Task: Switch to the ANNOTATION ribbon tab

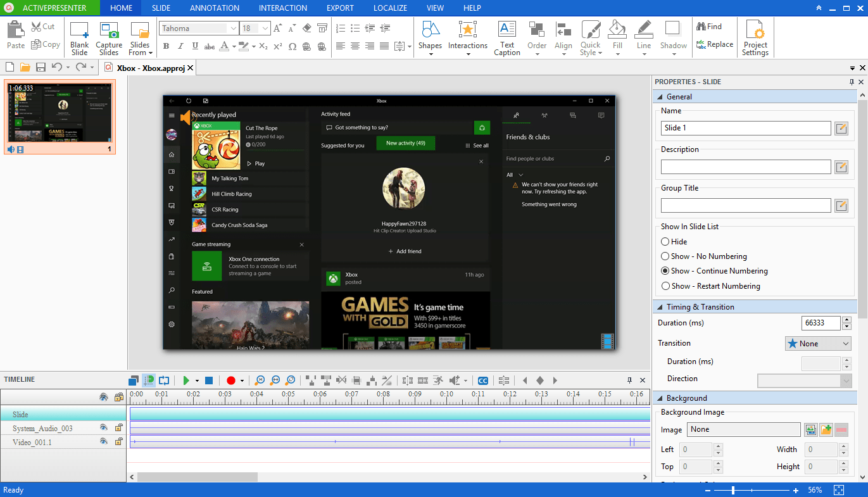Action: (x=214, y=8)
